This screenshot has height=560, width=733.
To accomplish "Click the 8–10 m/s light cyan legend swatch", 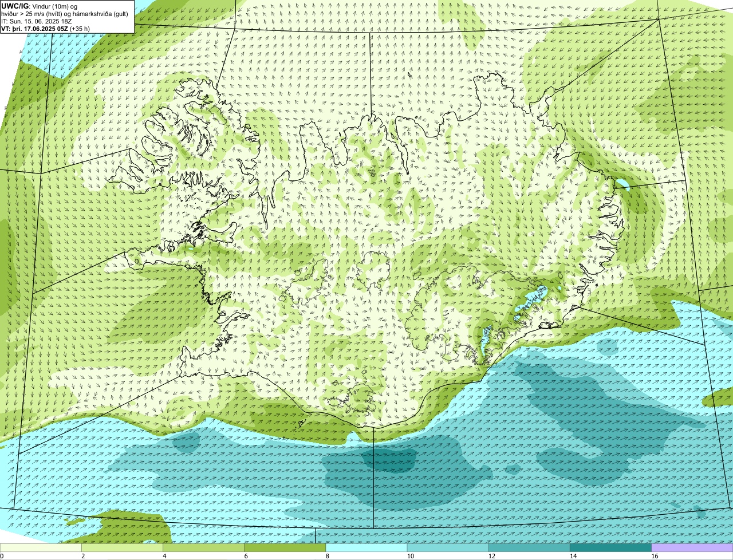I will point(366,548).
